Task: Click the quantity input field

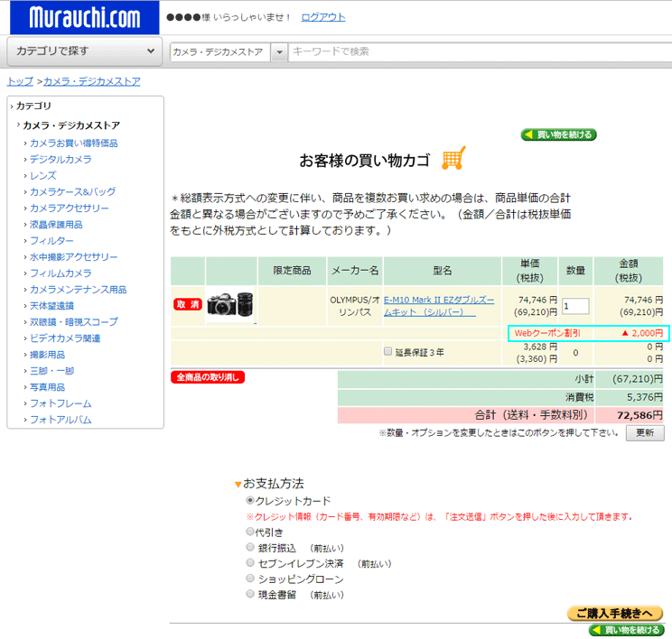Action: tap(575, 306)
